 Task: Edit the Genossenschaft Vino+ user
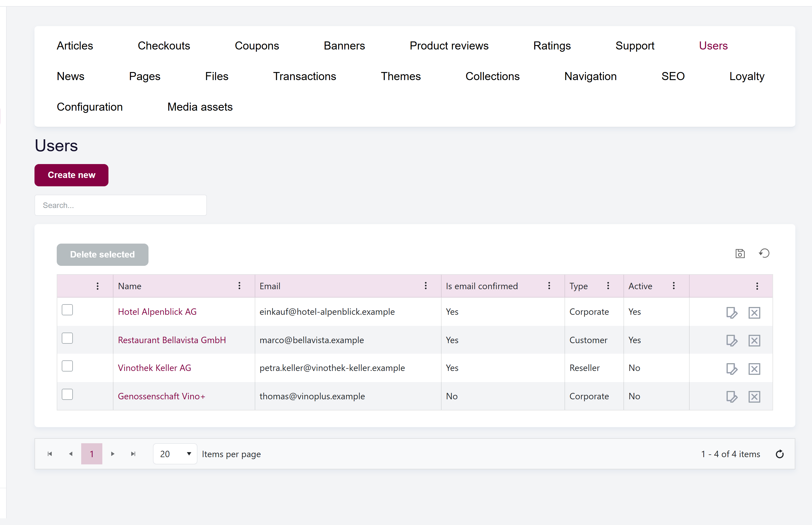tap(732, 397)
